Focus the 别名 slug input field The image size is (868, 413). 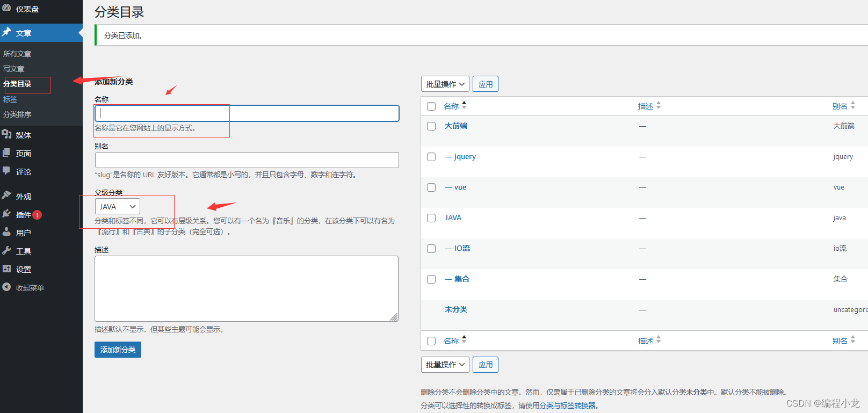(x=247, y=160)
